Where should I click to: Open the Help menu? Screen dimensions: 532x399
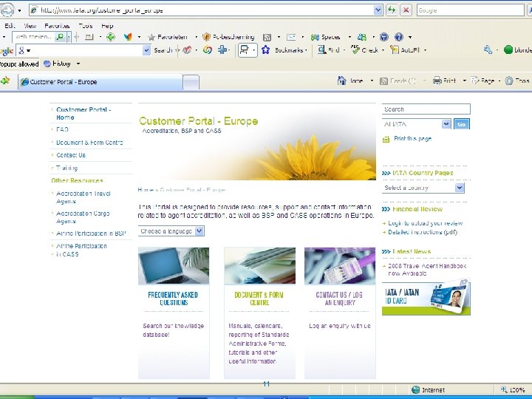coord(107,26)
